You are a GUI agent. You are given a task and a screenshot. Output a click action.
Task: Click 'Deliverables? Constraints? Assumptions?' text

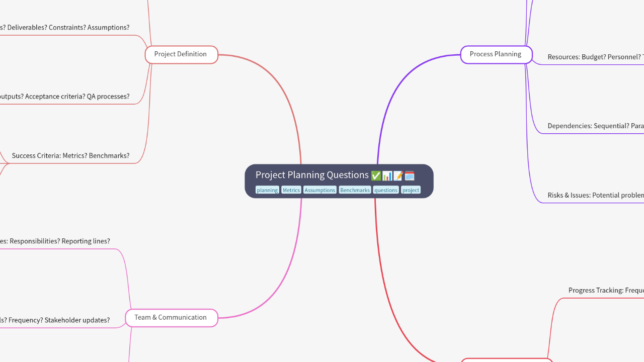pos(68,28)
